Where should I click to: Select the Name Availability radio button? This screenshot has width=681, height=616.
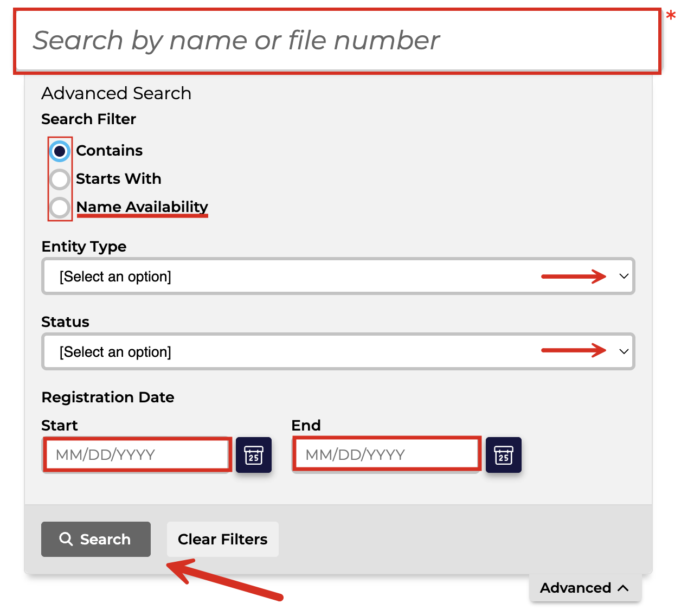tap(60, 207)
